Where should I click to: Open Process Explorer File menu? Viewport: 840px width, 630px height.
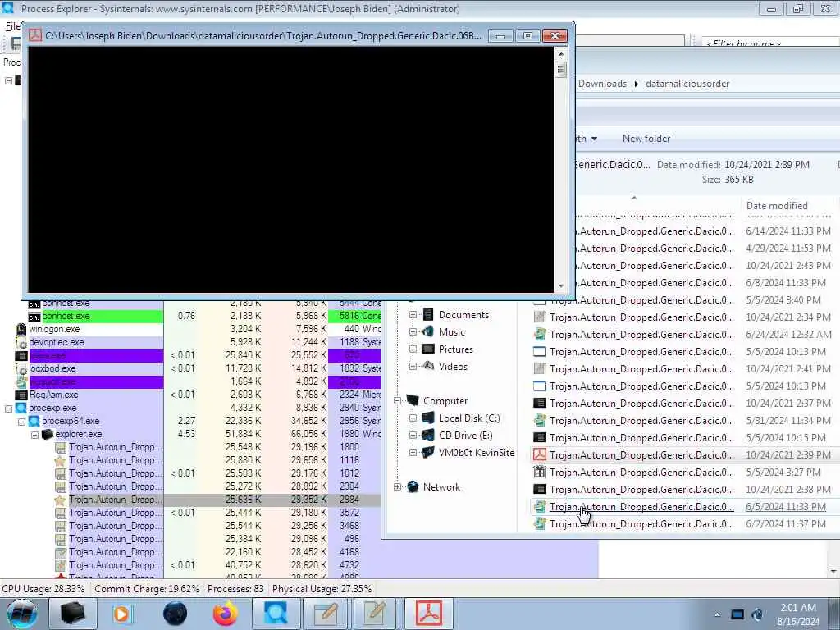[11, 25]
